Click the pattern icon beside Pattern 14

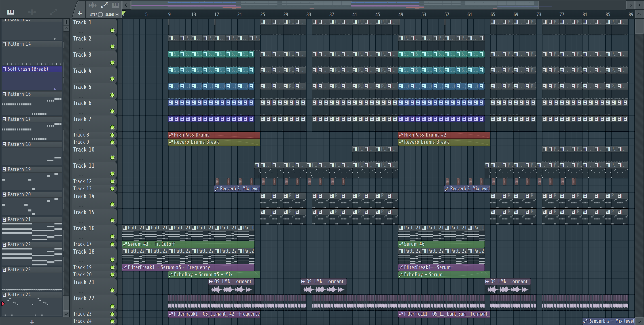4,44
